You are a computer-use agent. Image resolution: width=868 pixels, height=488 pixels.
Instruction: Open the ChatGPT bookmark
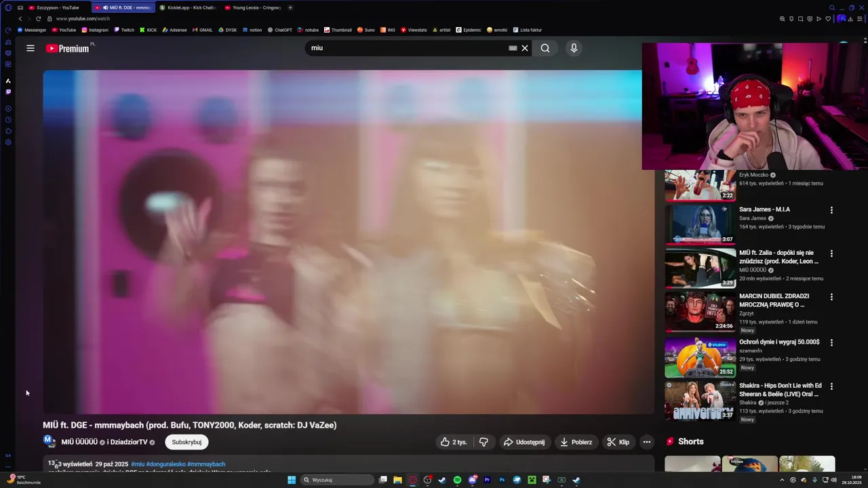[279, 30]
